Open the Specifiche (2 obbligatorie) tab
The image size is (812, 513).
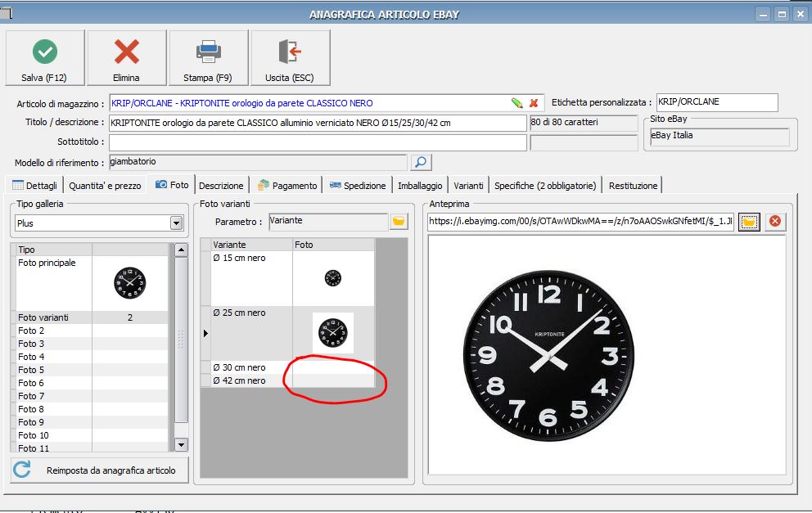coord(545,186)
